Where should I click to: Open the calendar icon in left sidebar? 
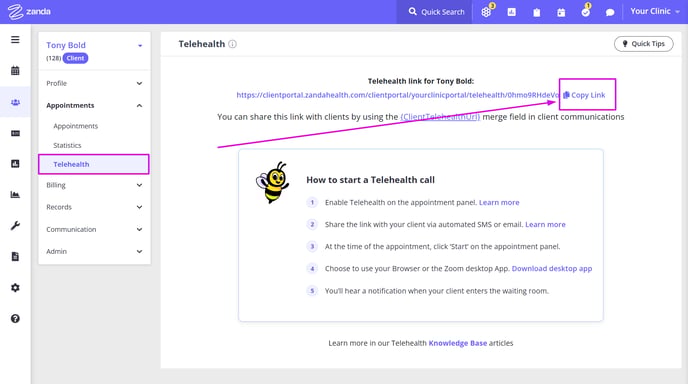[15, 71]
